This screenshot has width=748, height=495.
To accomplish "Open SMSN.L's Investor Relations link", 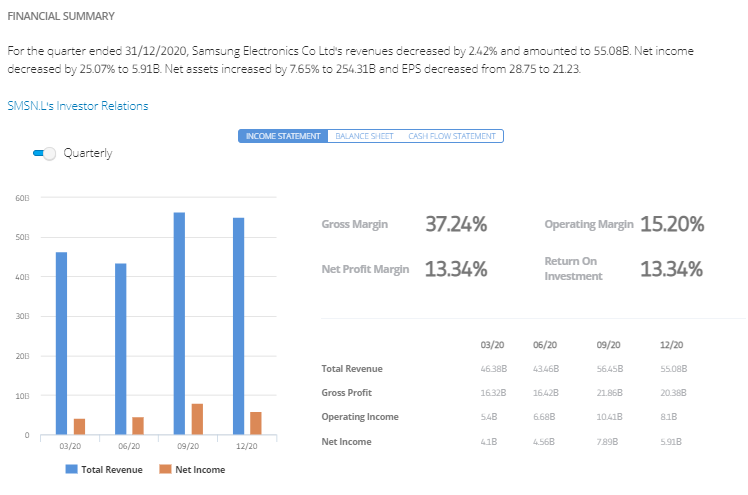I will (78, 106).
